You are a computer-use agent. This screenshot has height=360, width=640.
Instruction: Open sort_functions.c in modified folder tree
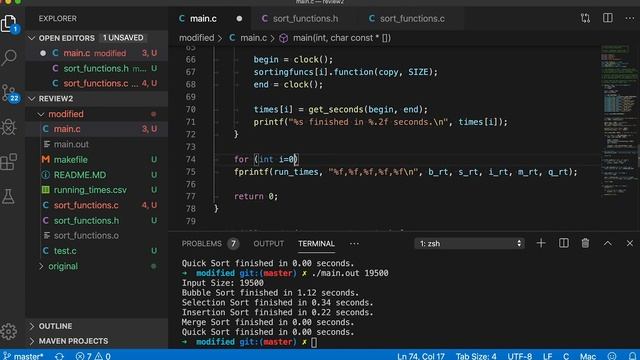point(96,205)
